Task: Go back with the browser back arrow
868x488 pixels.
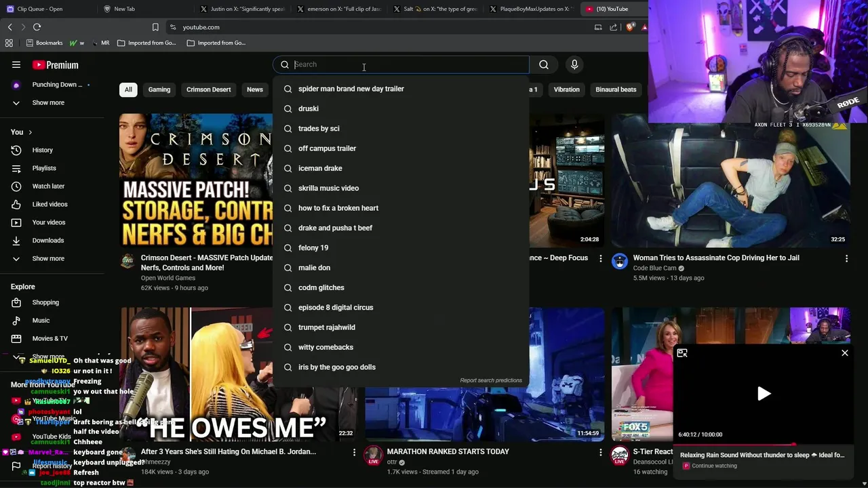Action: click(x=9, y=27)
